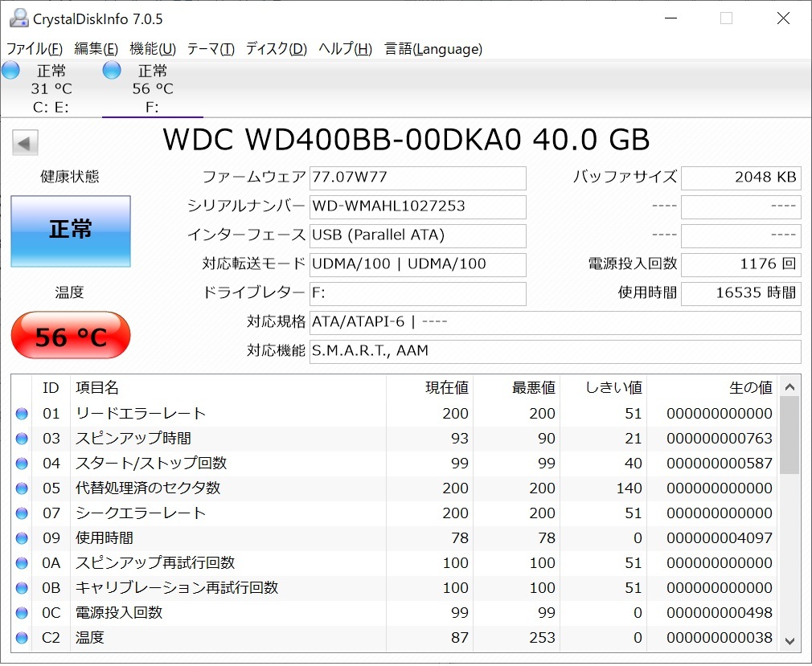Click the scrollbar down arrow in SMART table
The image size is (812, 666).
(789, 641)
